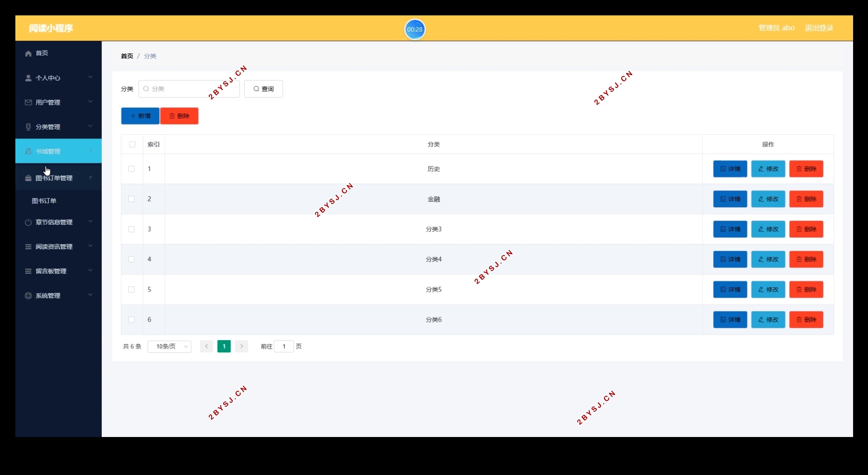Select the checkbox for 分类4
This screenshot has height=475, width=868.
[132, 259]
